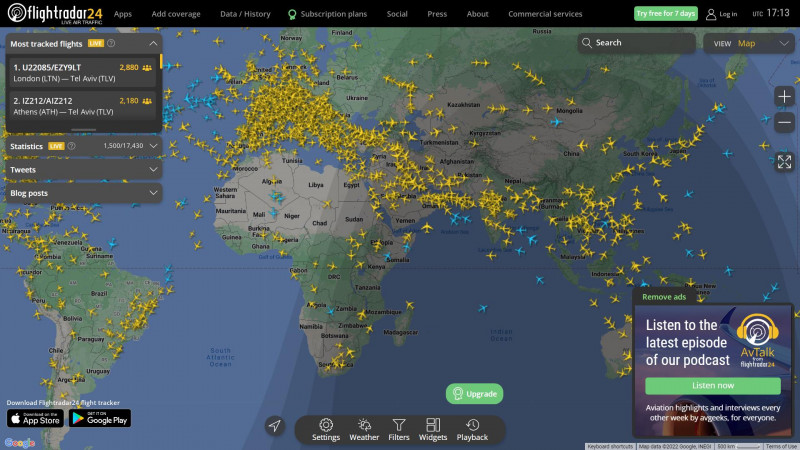Open Settings gear in bottom toolbar

(x=326, y=429)
